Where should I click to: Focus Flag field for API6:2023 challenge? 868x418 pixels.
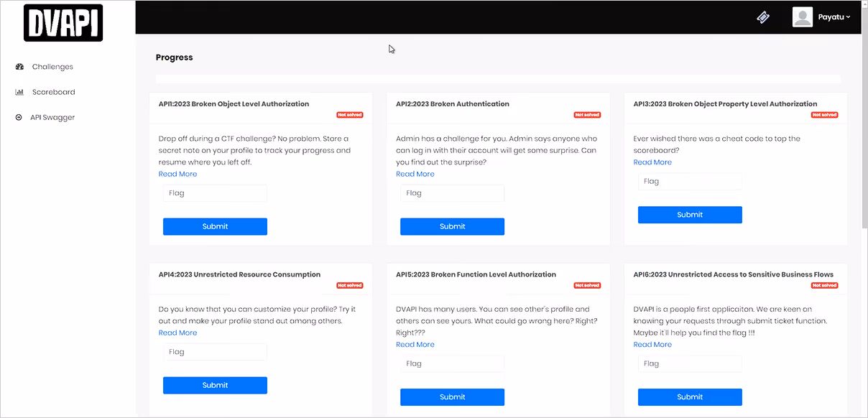[690, 363]
